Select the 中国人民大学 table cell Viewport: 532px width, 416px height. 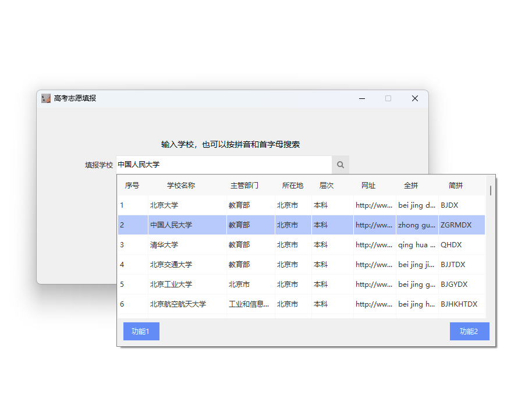[x=187, y=225]
